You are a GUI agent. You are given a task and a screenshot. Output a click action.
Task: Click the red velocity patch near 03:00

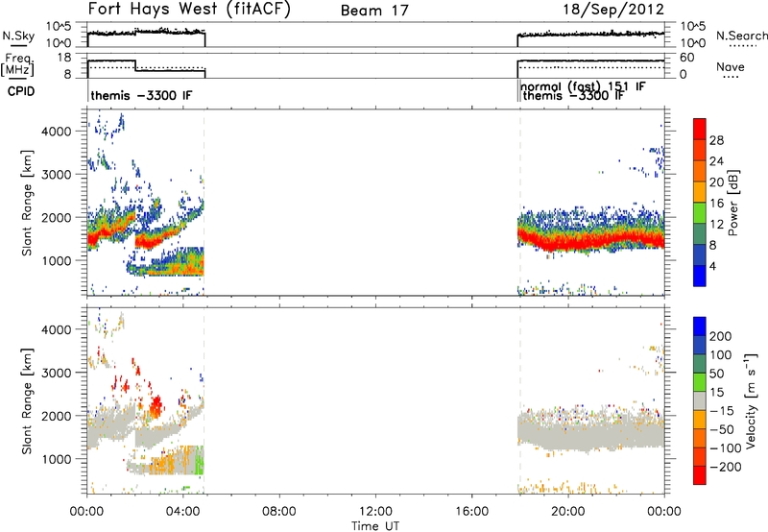click(156, 406)
